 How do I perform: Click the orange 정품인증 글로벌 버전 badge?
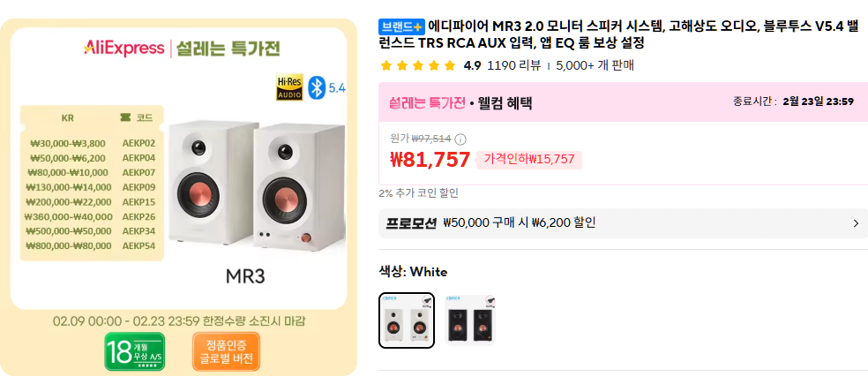click(226, 351)
